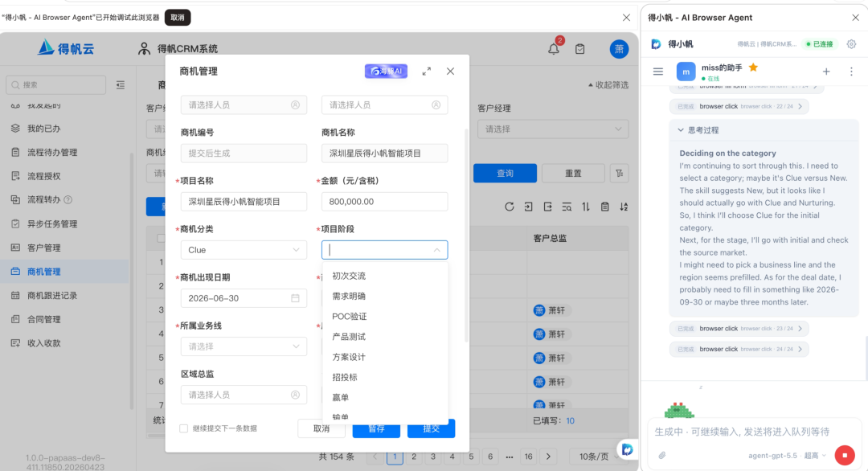Open the 客户经理 filter dropdown
Image resolution: width=868 pixels, height=471 pixels.
(x=553, y=129)
